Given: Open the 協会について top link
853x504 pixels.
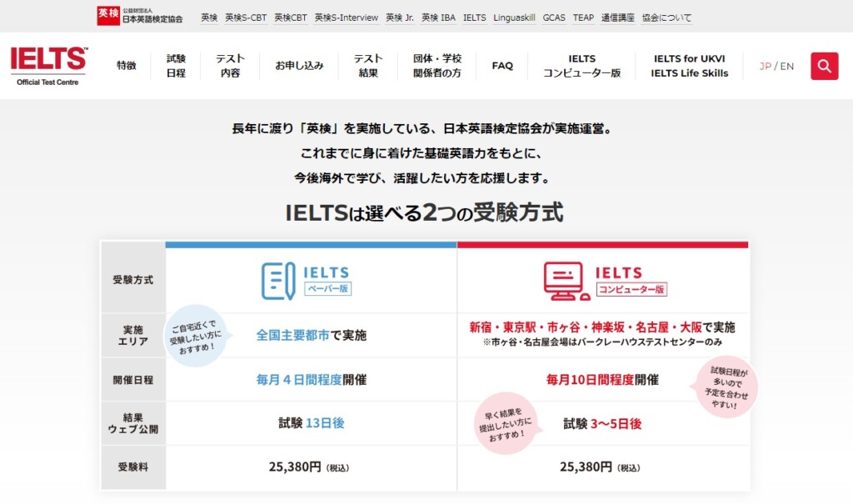Looking at the screenshot, I should tap(666, 17).
